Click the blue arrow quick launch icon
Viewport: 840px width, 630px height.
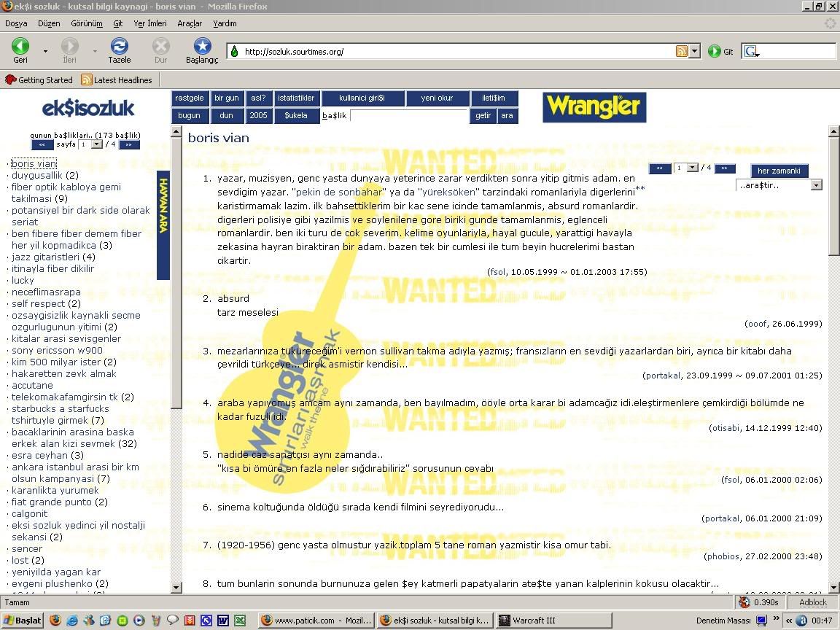(206, 621)
